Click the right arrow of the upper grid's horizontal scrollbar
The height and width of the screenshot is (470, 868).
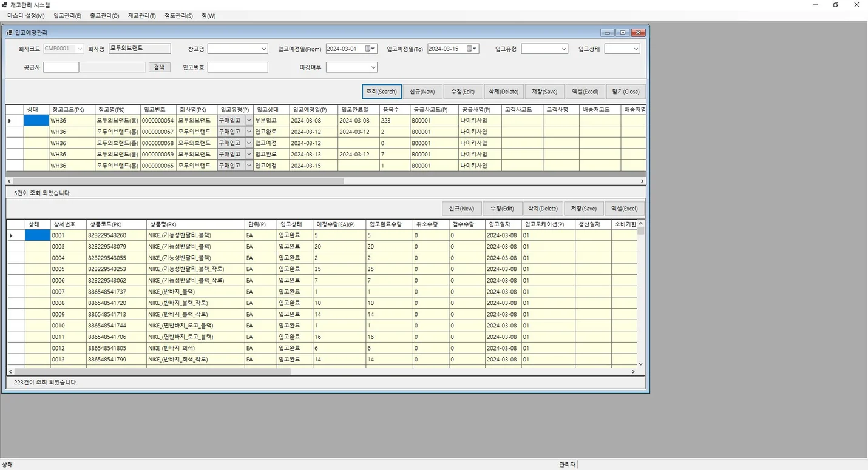(642, 181)
